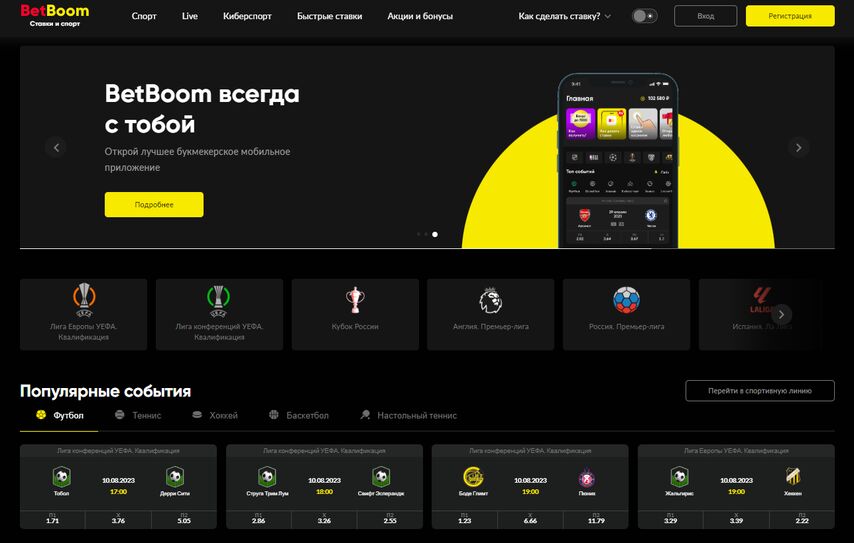Click the yellow Буде Глимт club logo
Image resolution: width=854 pixels, height=543 pixels.
473,477
